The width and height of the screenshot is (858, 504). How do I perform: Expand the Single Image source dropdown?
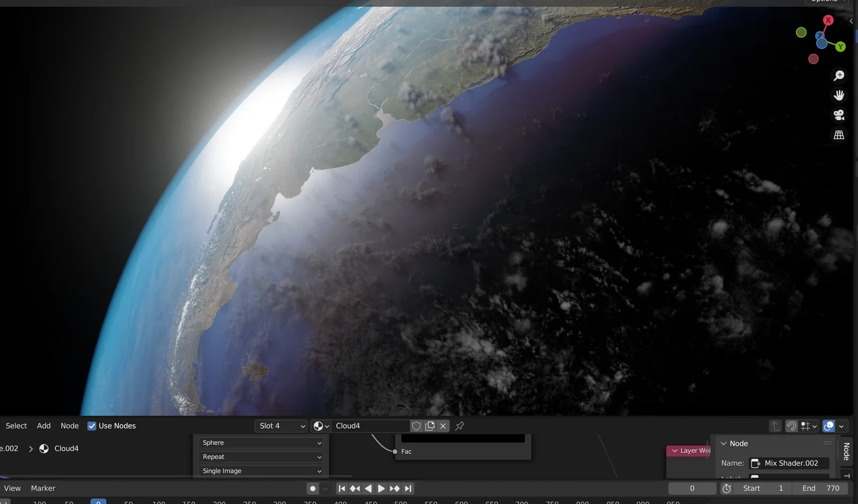point(261,471)
